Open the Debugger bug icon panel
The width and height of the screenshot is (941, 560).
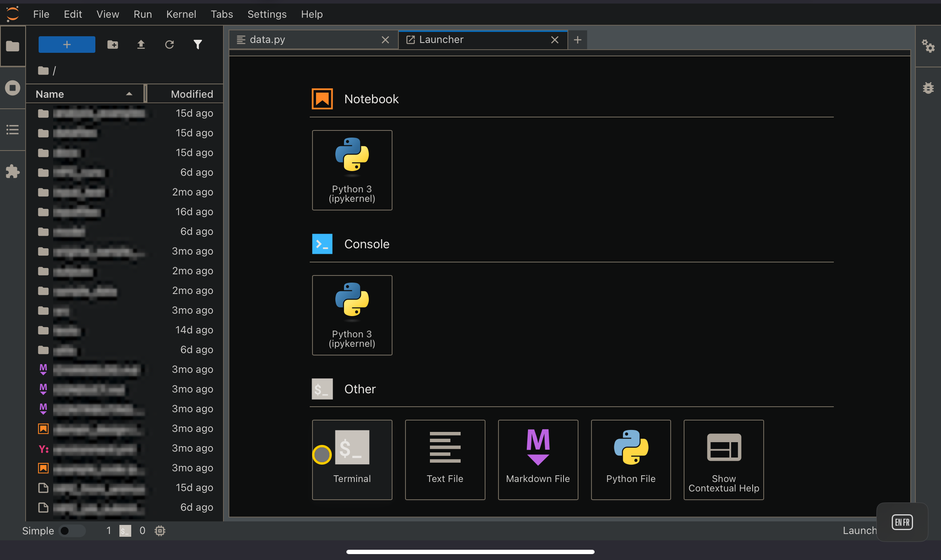click(928, 87)
